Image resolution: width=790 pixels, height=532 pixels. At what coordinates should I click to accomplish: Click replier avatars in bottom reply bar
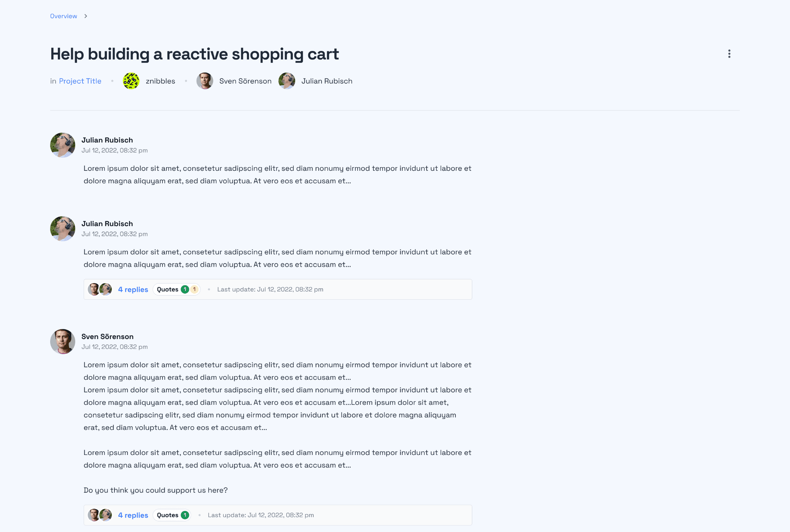coord(100,515)
